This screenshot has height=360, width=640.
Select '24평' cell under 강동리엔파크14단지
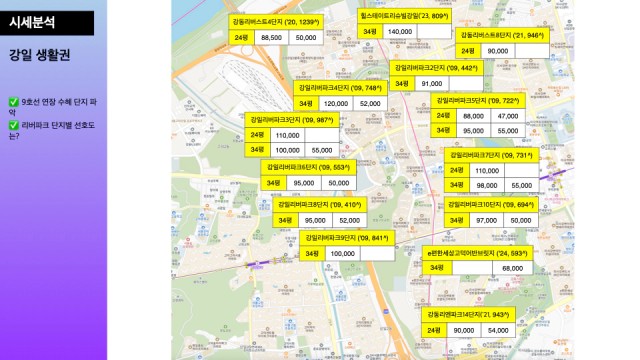pos(434,330)
